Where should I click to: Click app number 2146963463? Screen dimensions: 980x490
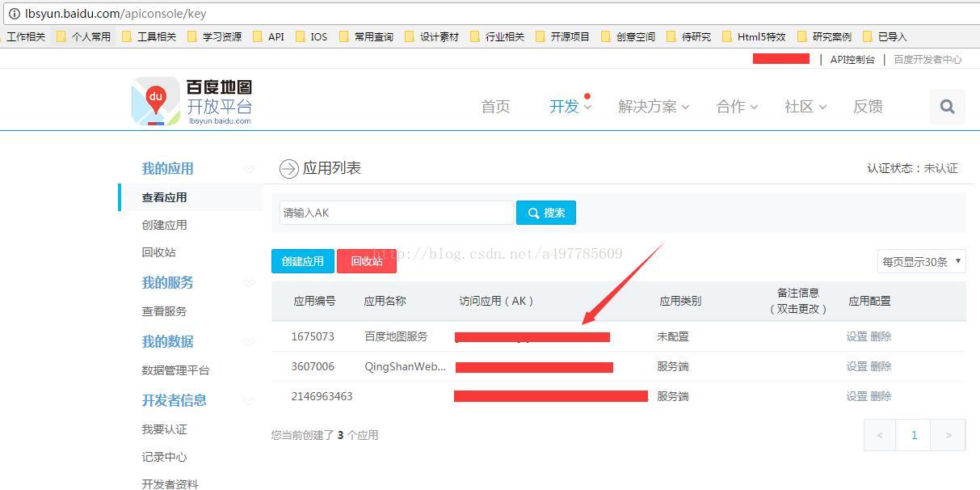tap(322, 396)
